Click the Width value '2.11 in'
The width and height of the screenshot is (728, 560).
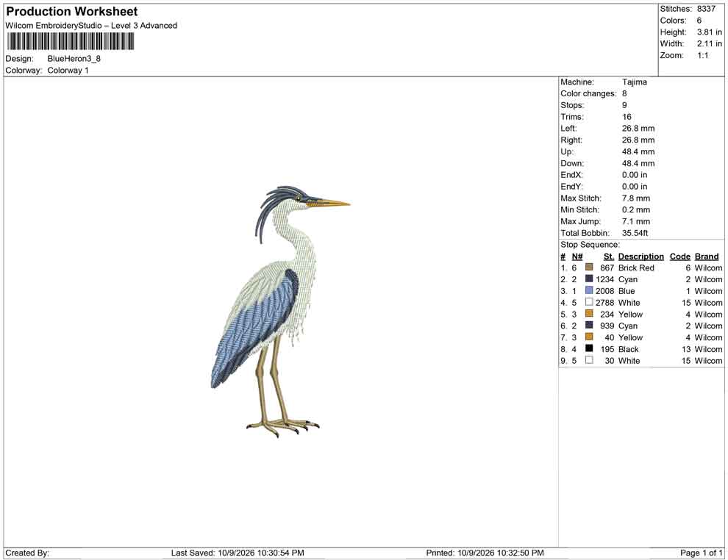point(710,43)
